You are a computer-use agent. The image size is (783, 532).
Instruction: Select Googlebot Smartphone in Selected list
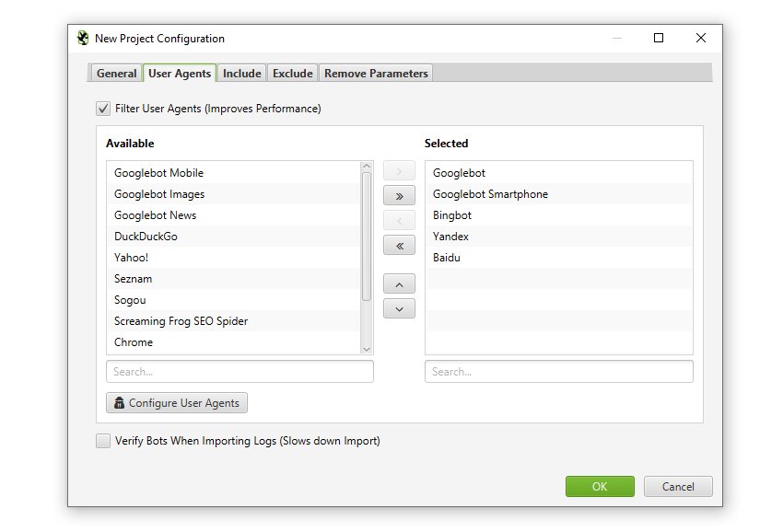click(x=490, y=194)
